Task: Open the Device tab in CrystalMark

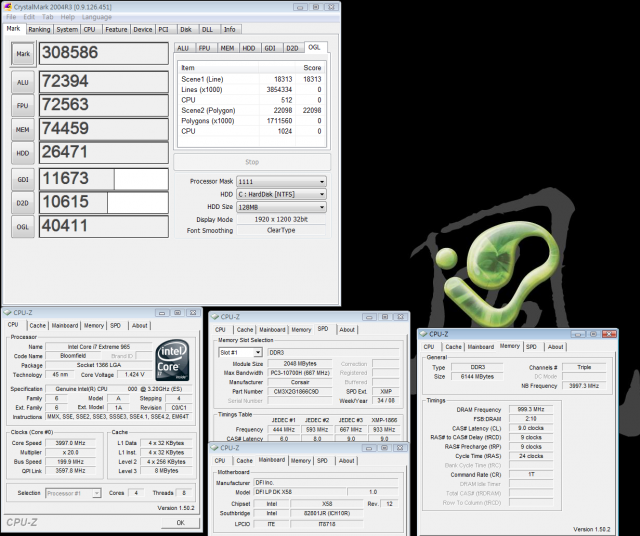Action: point(143,29)
